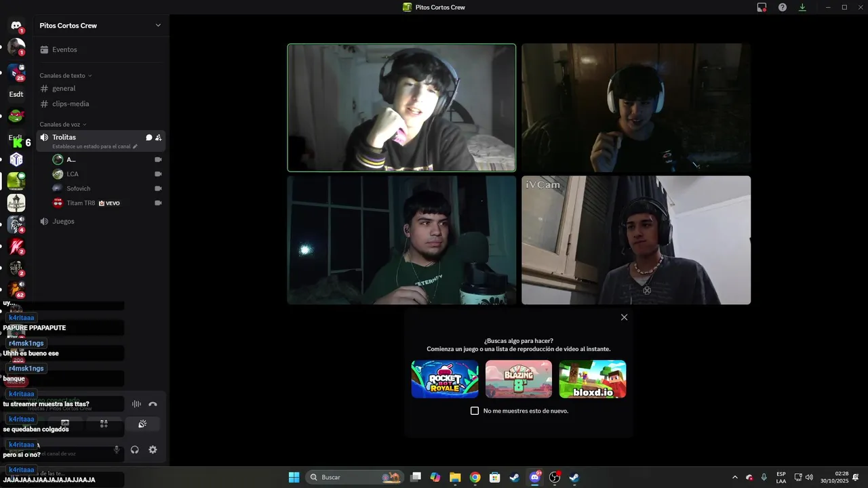Disconnect from voice with hang-up icon
This screenshot has height=488, width=868.
point(153,404)
